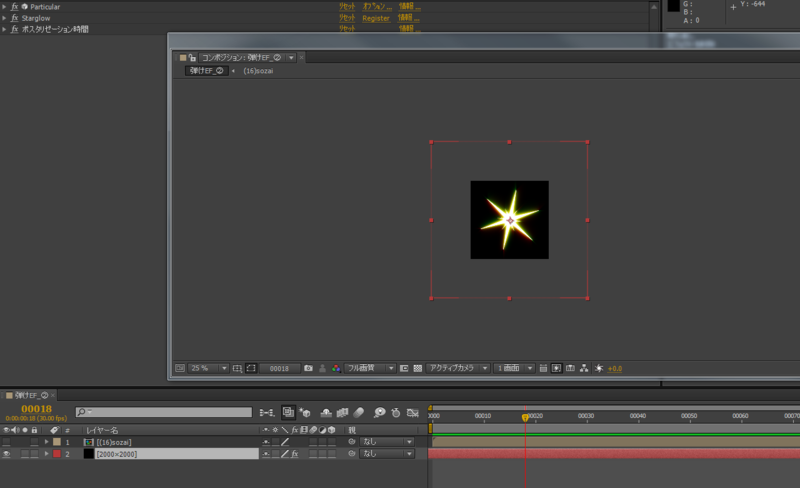Screen dimensions: 800x488
Task: Lock layer [(16)sozai]
Action: [x=34, y=442]
